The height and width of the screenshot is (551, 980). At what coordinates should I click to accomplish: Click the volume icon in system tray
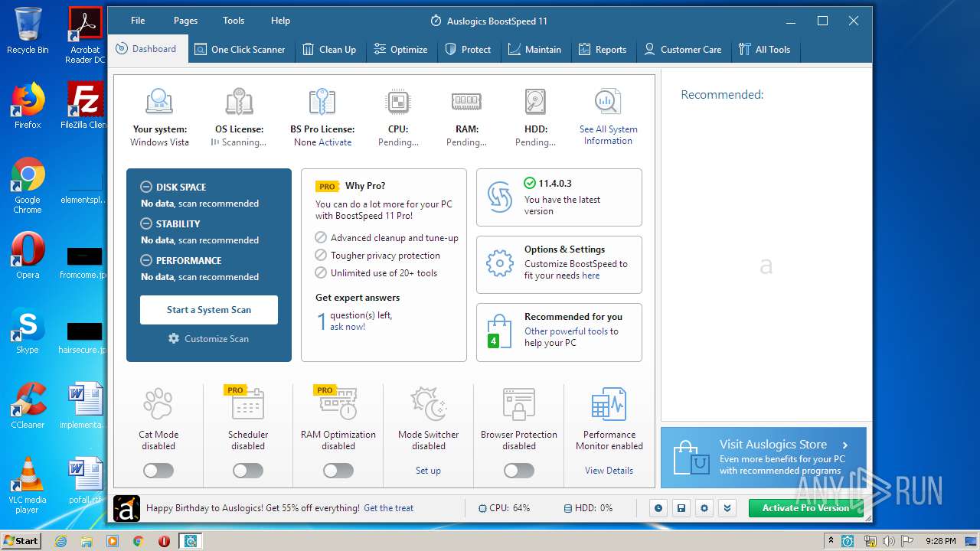[889, 541]
